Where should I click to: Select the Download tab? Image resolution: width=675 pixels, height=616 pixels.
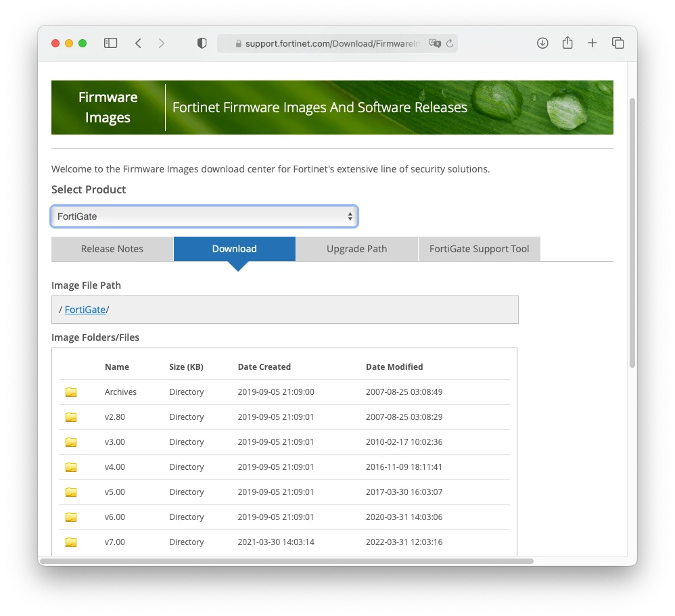point(235,249)
